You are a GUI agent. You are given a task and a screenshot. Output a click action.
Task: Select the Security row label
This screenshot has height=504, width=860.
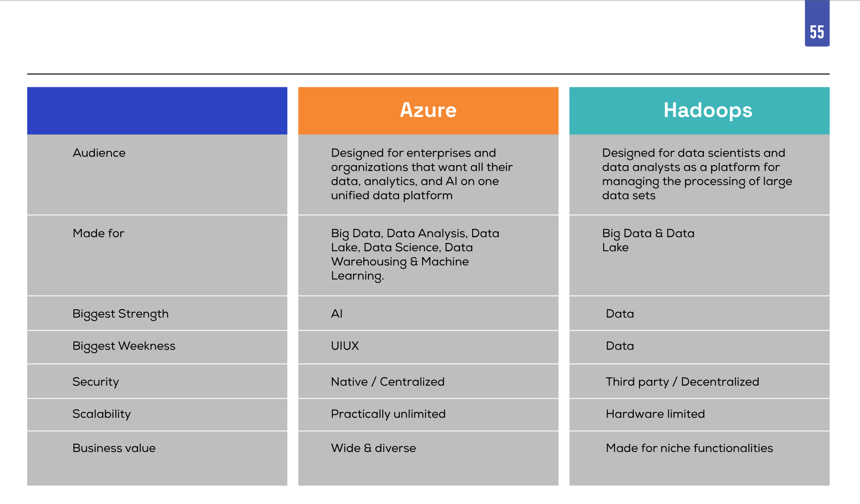pos(95,382)
